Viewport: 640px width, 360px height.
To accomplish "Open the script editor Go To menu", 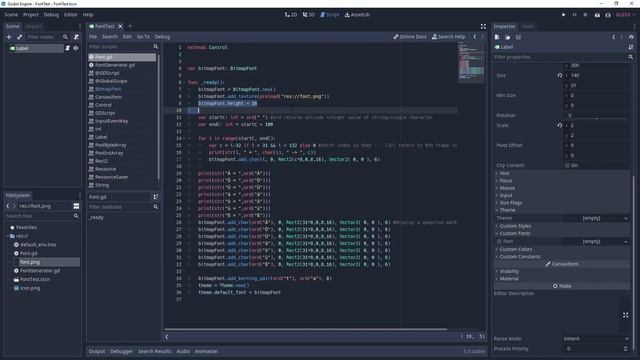I will 143,37.
